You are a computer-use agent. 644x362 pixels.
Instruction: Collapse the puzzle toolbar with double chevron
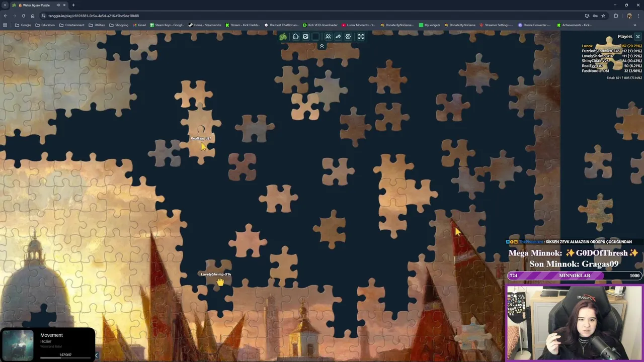tap(322, 46)
